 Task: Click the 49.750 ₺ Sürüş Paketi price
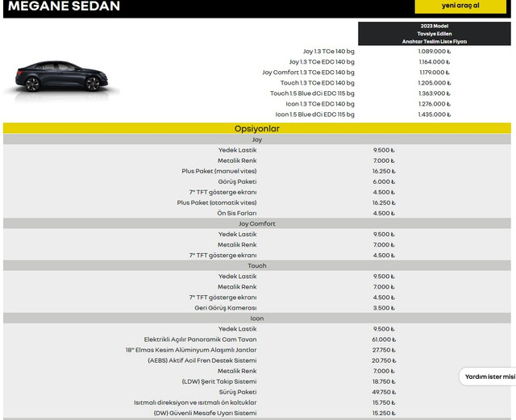384,392
